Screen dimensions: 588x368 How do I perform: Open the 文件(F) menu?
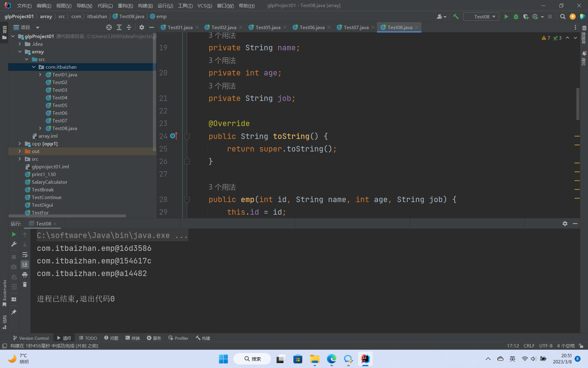coord(24,6)
